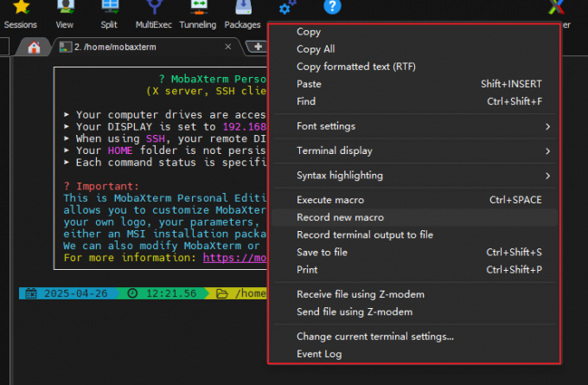Open the View toolbar icon

tap(65, 8)
